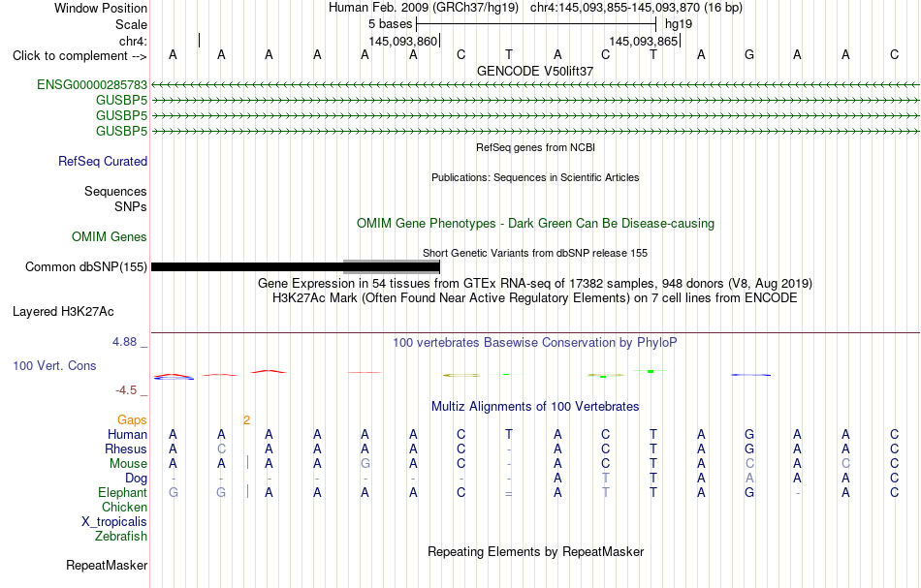Viewport: 921px width, 588px height.
Task: Click the gray C in Rhesus row
Action: [x=221, y=449]
